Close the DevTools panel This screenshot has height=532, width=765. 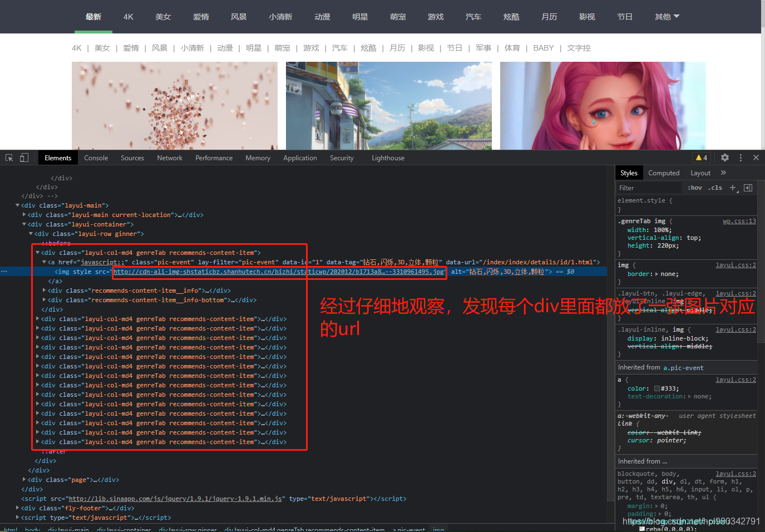click(756, 158)
